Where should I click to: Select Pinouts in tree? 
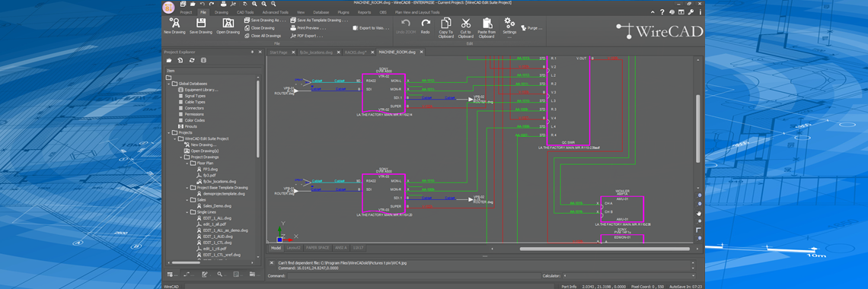click(192, 126)
